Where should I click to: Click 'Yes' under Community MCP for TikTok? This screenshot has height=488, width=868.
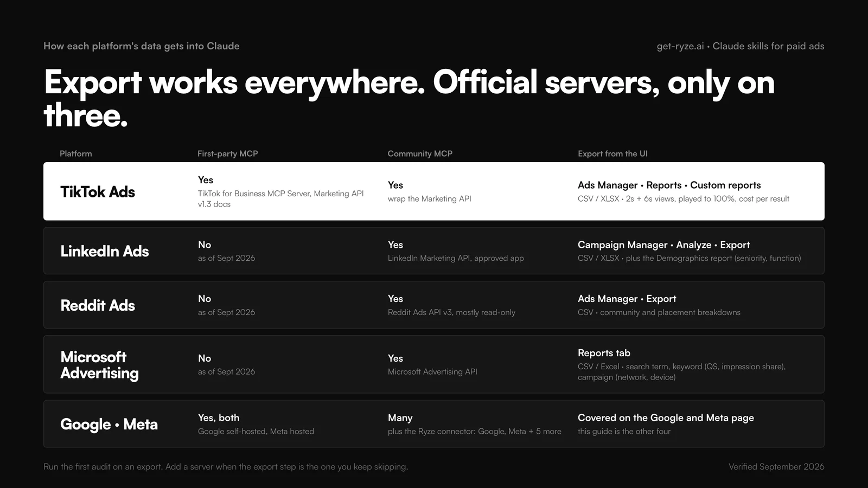pyautogui.click(x=395, y=185)
